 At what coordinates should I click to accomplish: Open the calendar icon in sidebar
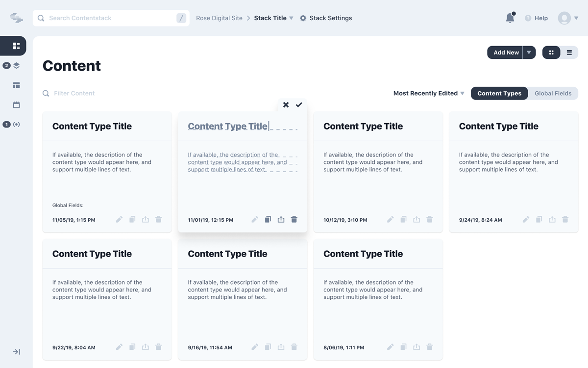[16, 105]
